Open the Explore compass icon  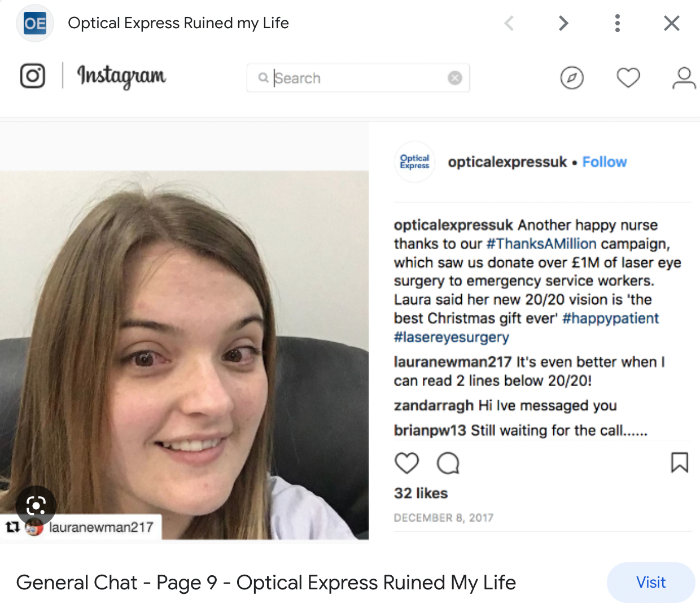tap(572, 78)
